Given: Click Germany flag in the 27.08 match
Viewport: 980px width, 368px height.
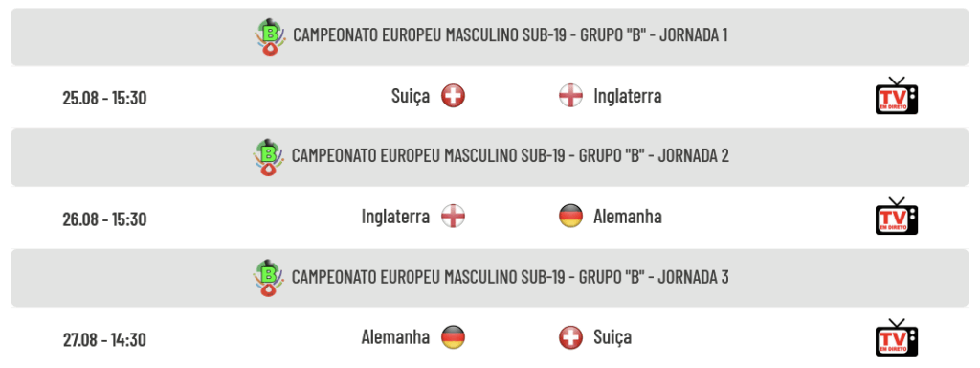Looking at the screenshot, I should [x=453, y=337].
